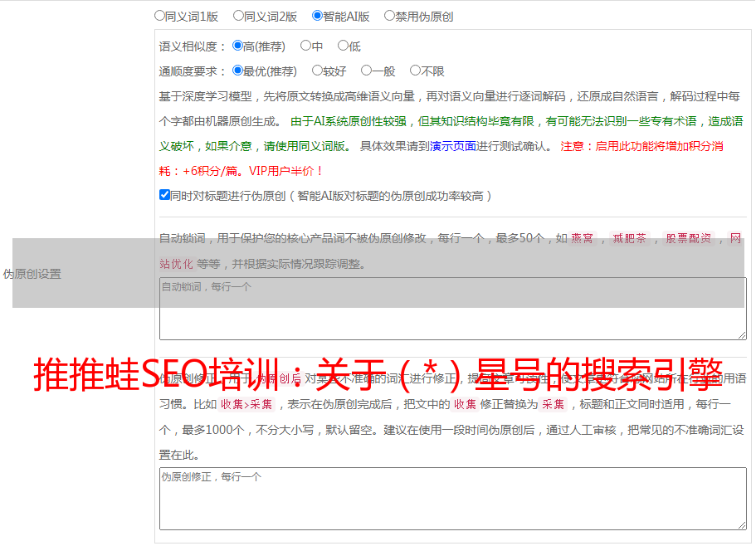Screen dimensions: 756x546
Task: Set 语义相似度 to 中
Action: (305, 46)
